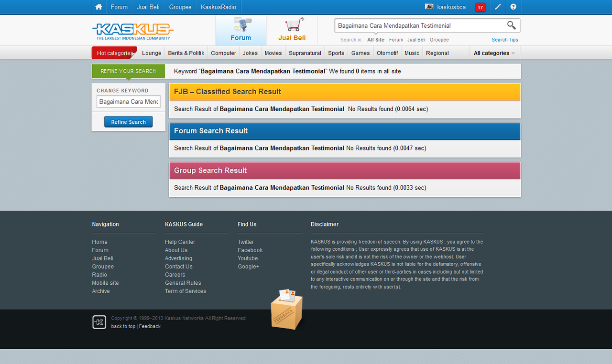612x364 pixels.
Task: Open the Lounge category
Action: click(152, 53)
